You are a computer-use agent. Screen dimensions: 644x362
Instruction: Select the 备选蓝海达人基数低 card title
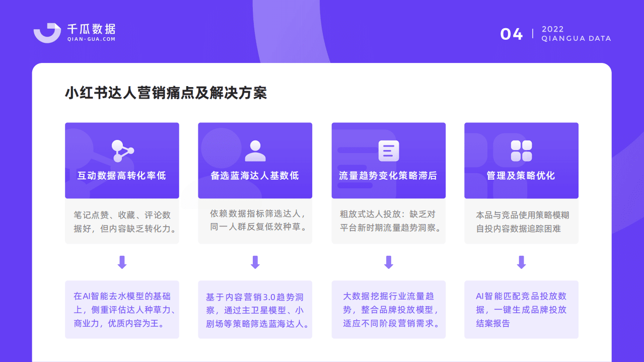click(x=255, y=175)
